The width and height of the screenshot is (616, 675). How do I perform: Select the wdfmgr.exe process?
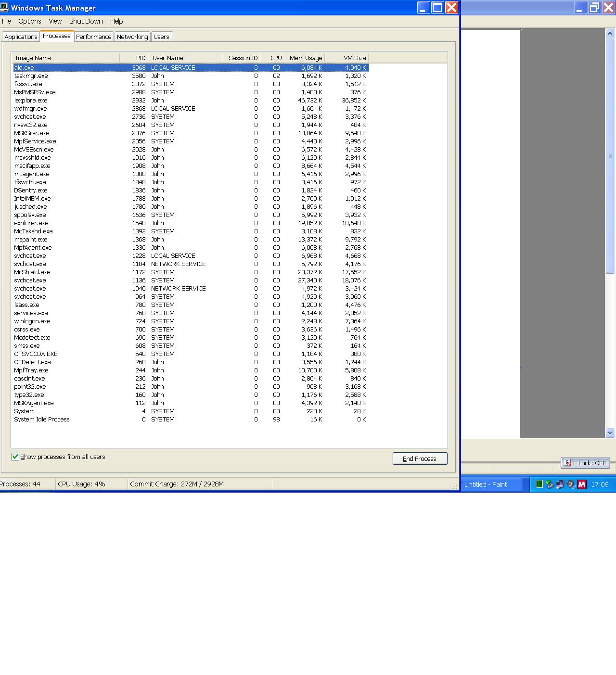pos(191,109)
